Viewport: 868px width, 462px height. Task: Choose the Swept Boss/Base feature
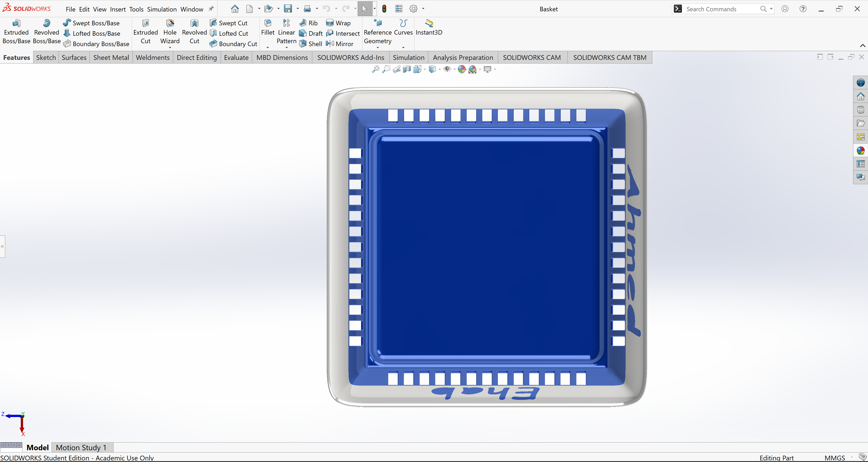91,23
